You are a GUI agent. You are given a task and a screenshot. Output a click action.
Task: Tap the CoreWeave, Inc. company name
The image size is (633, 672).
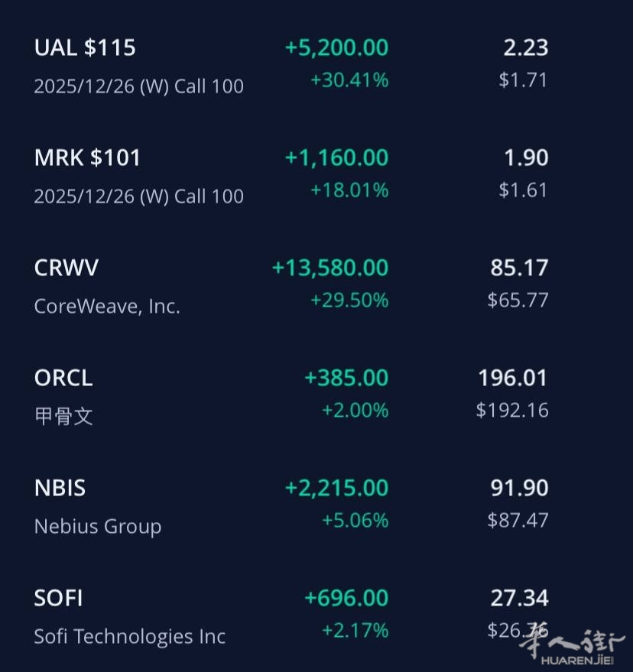tap(107, 306)
